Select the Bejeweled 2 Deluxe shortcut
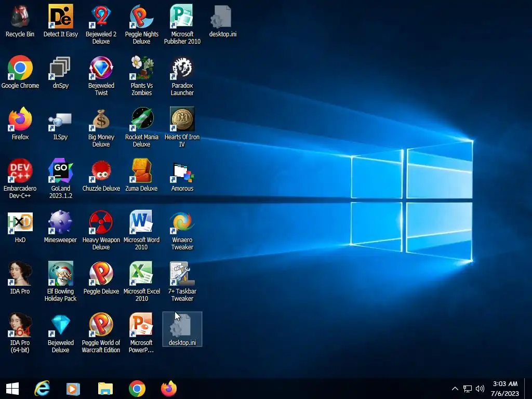 point(101,24)
